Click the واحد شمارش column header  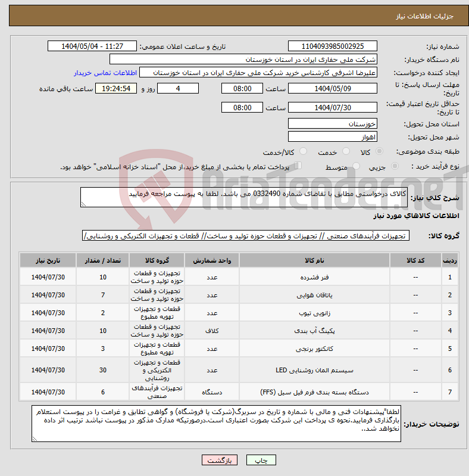click(x=212, y=260)
